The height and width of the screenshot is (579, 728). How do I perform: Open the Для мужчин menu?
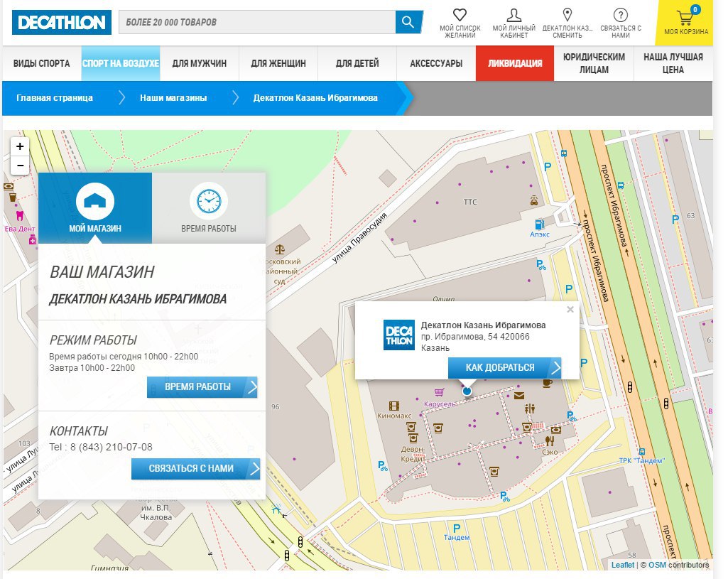point(200,64)
